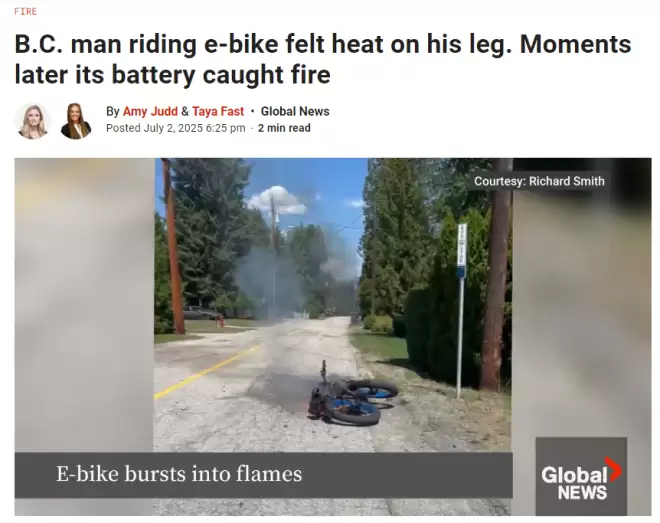Click the white street sign post

461,311
